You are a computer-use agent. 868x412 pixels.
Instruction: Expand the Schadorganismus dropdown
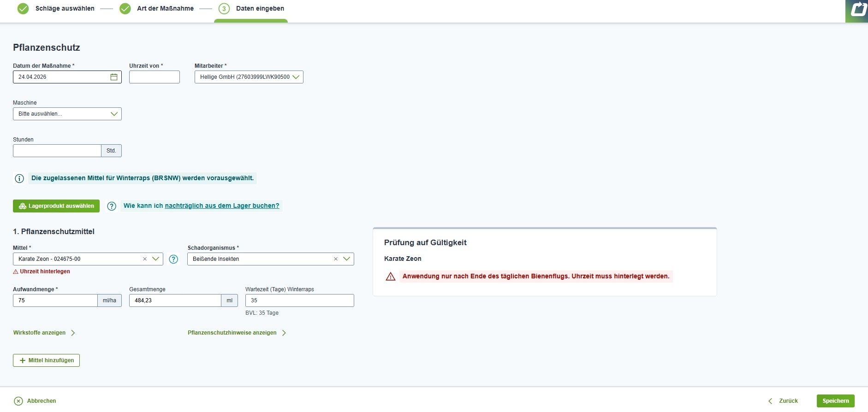click(x=347, y=259)
